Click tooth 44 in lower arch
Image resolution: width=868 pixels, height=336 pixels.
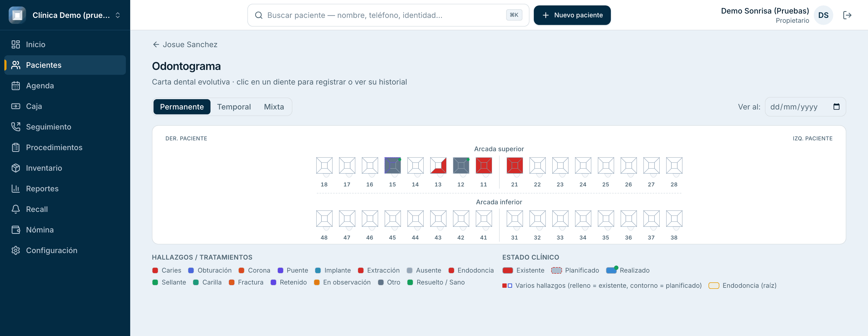pyautogui.click(x=416, y=219)
